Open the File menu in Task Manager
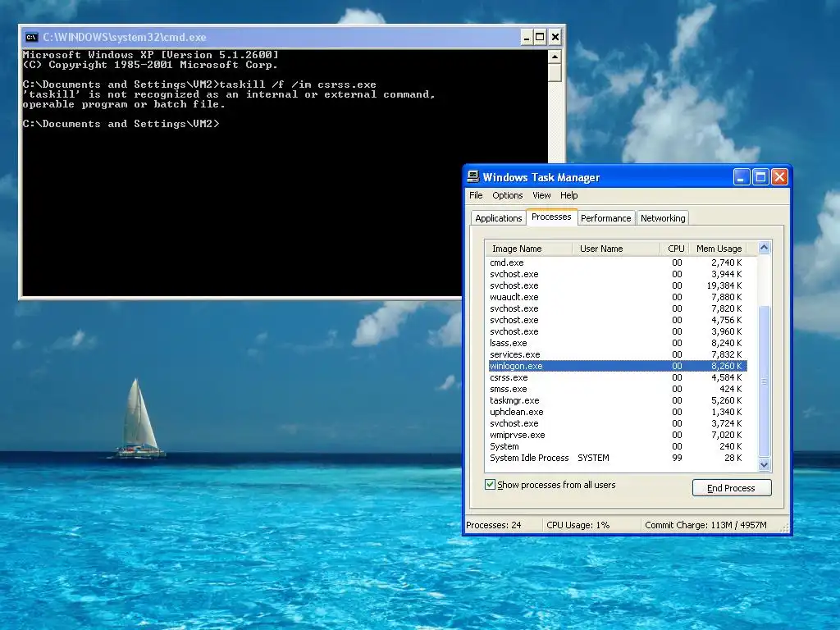The width and height of the screenshot is (840, 630). click(x=476, y=195)
